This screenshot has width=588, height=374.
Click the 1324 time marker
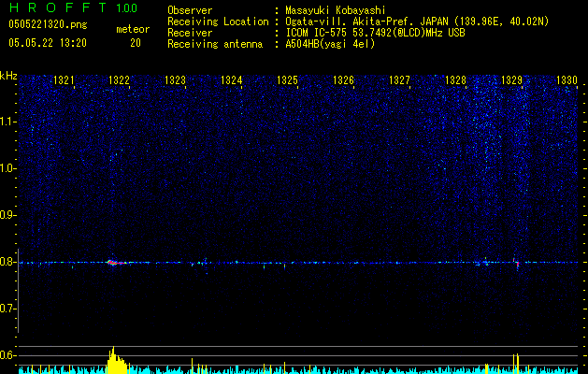232,80
